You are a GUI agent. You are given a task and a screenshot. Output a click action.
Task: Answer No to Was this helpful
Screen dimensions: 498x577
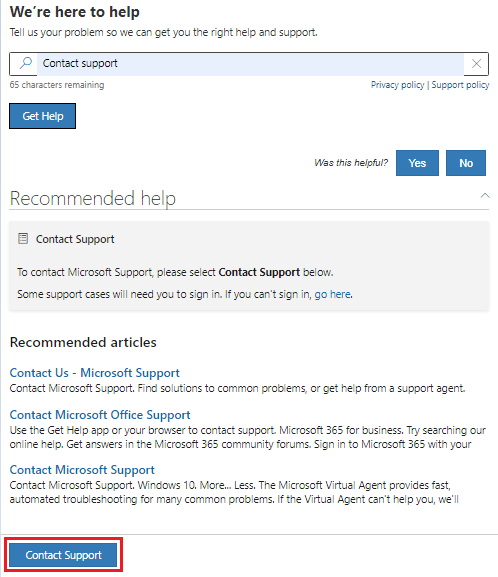click(466, 163)
